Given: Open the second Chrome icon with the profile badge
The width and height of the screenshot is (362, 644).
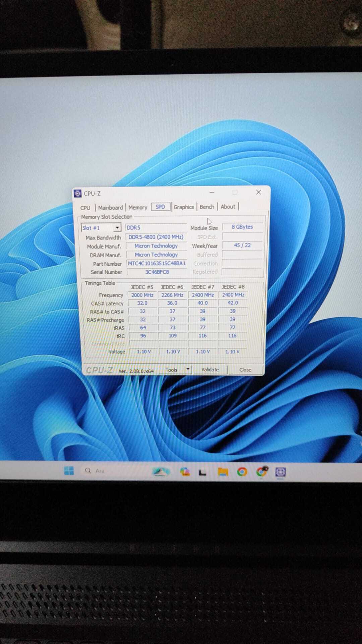Looking at the screenshot, I should pyautogui.click(x=262, y=472).
